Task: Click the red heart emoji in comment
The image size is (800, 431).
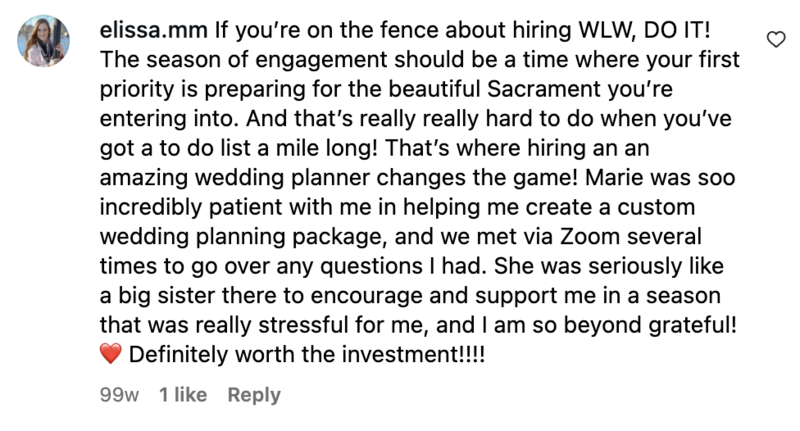Action: (112, 355)
